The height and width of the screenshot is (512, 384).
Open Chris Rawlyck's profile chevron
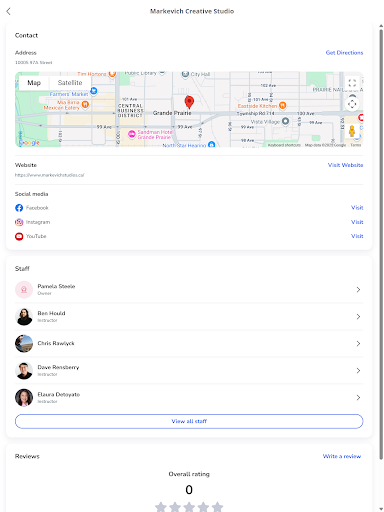(358, 344)
